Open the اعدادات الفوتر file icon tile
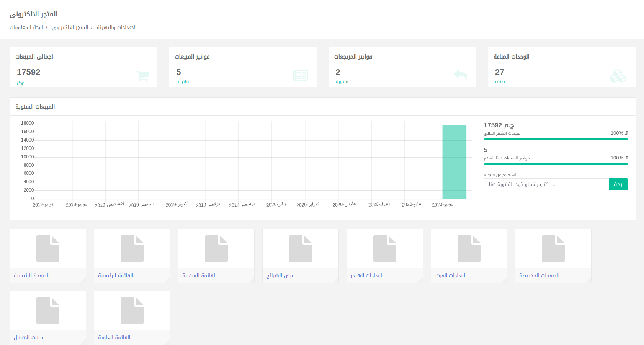The width and height of the screenshot is (644, 345). (x=469, y=249)
